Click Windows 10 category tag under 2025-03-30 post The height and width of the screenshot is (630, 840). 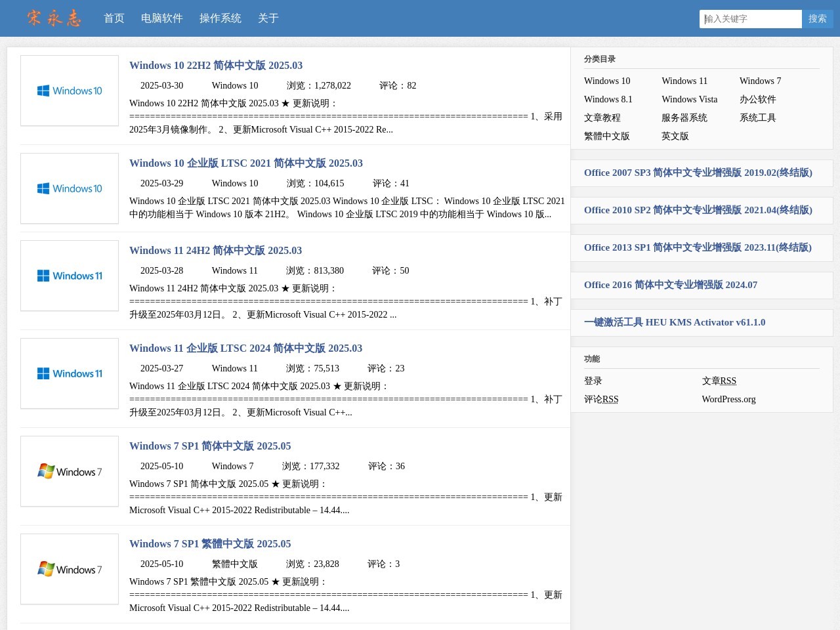pyautogui.click(x=235, y=86)
